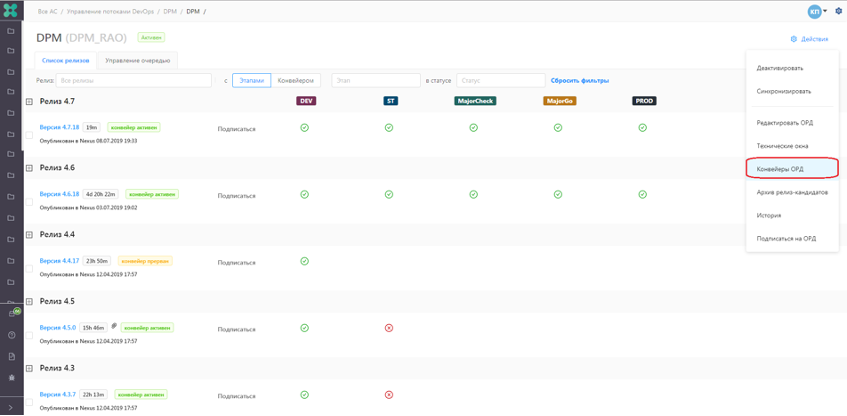847x416 pixels.
Task: Click the app logo in top-left corner
Action: pyautogui.click(x=11, y=11)
